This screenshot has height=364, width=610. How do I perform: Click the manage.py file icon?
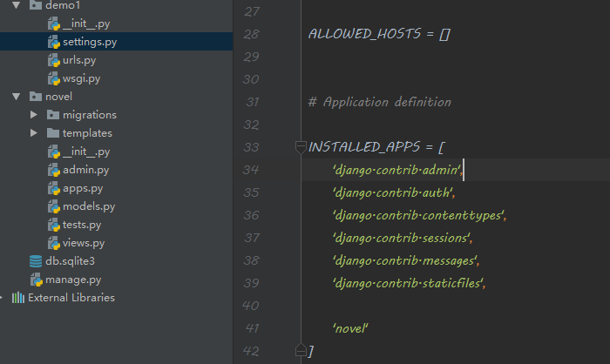tap(36, 280)
